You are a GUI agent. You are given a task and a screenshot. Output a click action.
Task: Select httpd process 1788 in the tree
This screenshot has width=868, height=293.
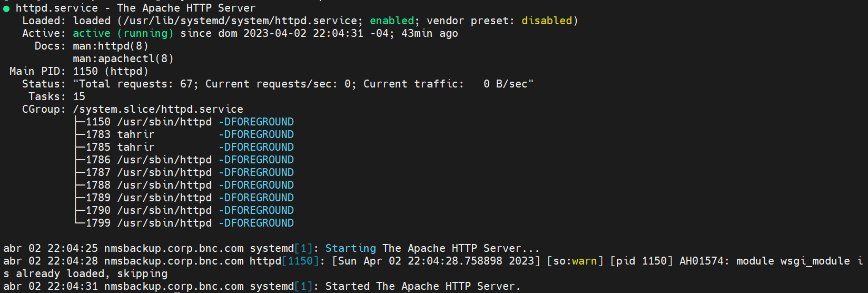coord(98,185)
